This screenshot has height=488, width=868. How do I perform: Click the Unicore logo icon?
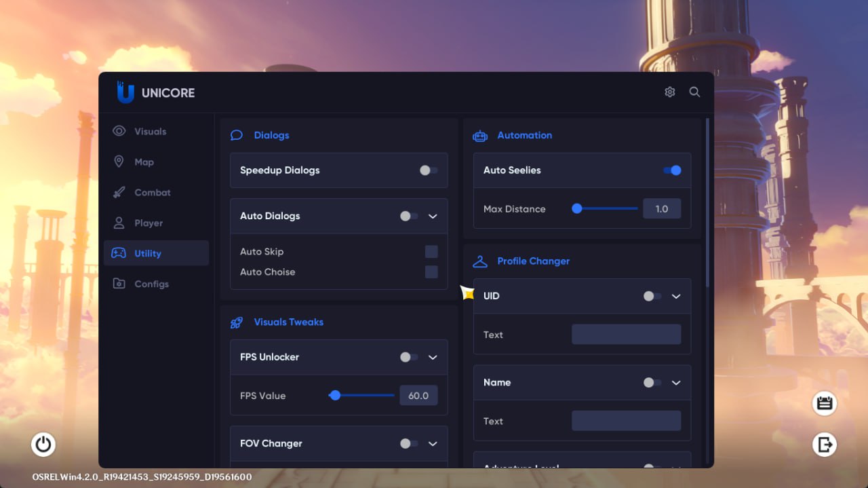point(125,92)
